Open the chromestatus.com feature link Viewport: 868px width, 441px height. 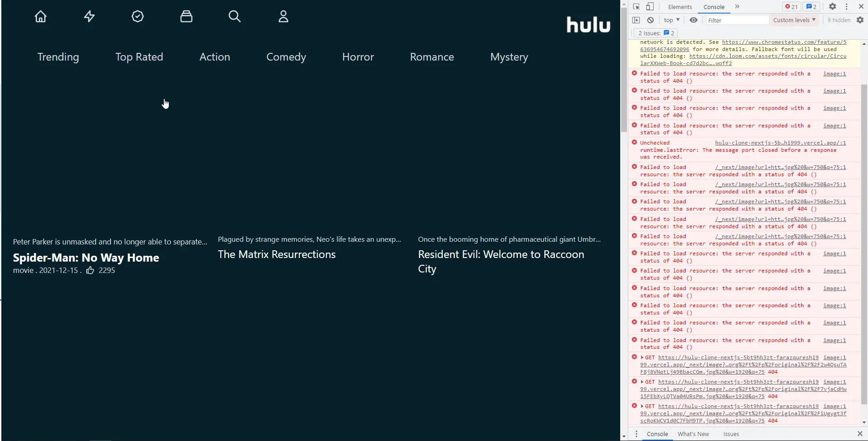pos(743,46)
